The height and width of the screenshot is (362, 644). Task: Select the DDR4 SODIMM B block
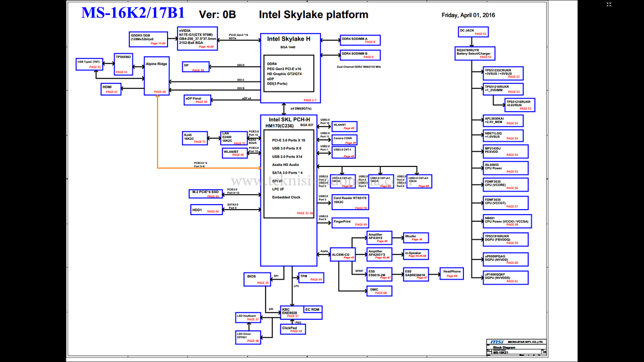[x=360, y=55]
